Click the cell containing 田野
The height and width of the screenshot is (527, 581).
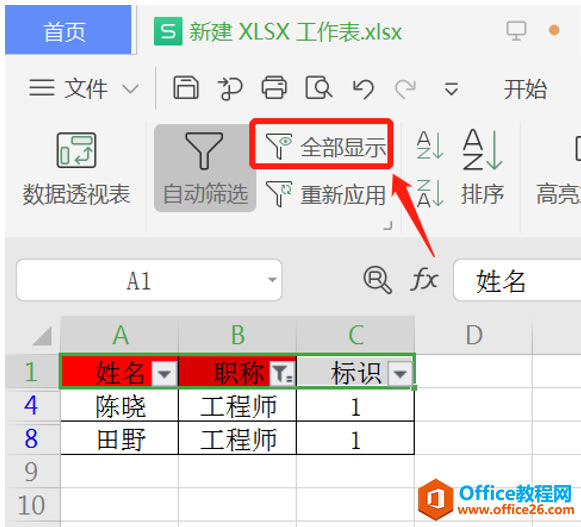(x=119, y=438)
